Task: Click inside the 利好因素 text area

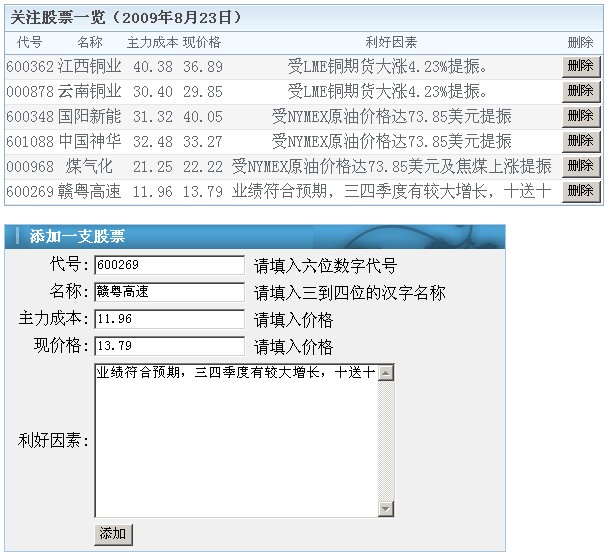Action: [x=236, y=440]
